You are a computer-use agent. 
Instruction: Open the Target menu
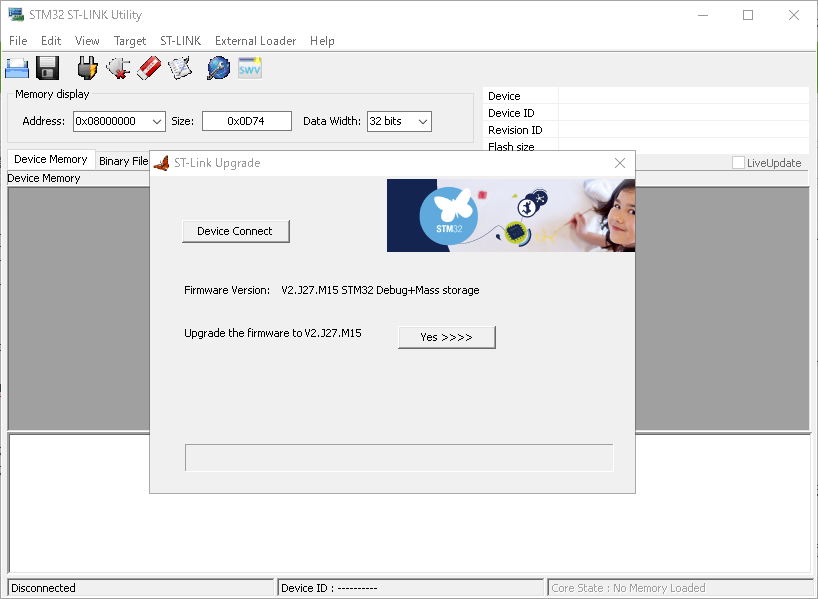[x=130, y=41]
